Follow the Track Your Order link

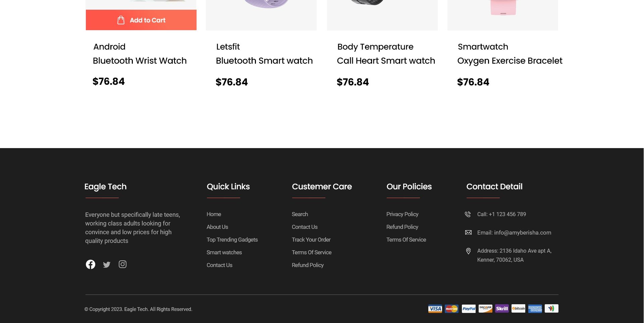click(311, 240)
